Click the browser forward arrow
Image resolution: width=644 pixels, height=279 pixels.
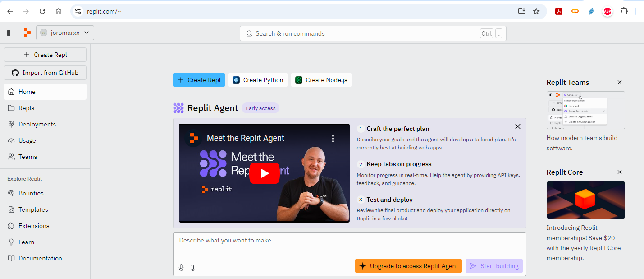(26, 11)
